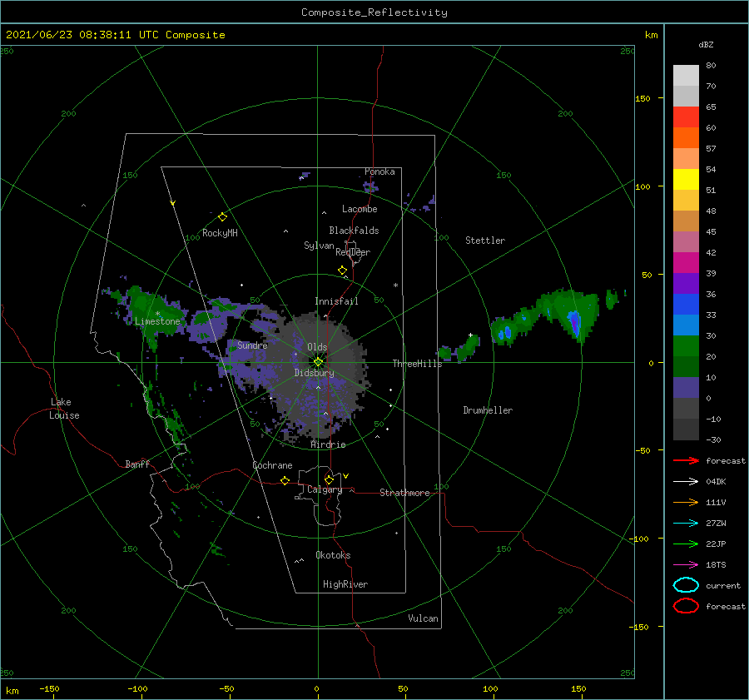The image size is (749, 700).
Task: Click the ThreeHills label
Action: tap(418, 364)
